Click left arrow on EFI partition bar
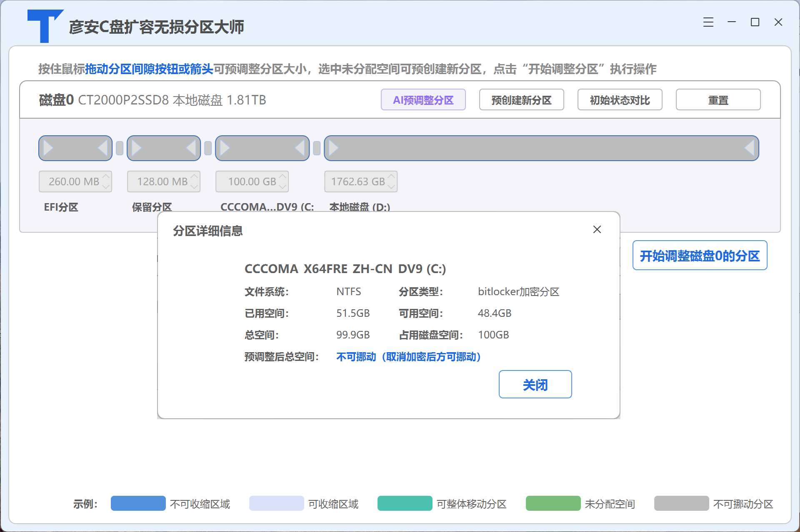 click(102, 148)
